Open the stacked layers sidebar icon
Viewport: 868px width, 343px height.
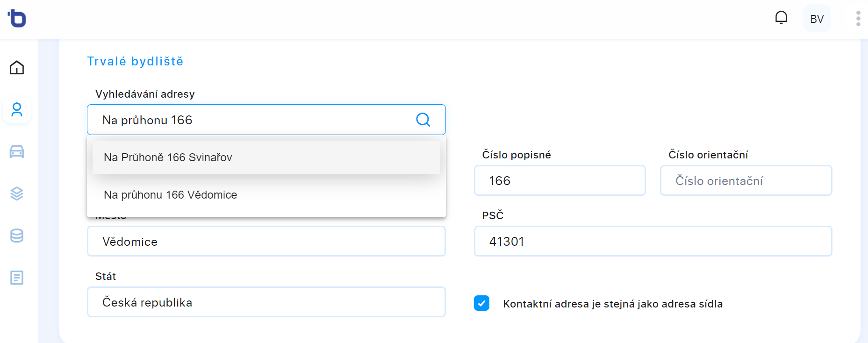(x=17, y=193)
